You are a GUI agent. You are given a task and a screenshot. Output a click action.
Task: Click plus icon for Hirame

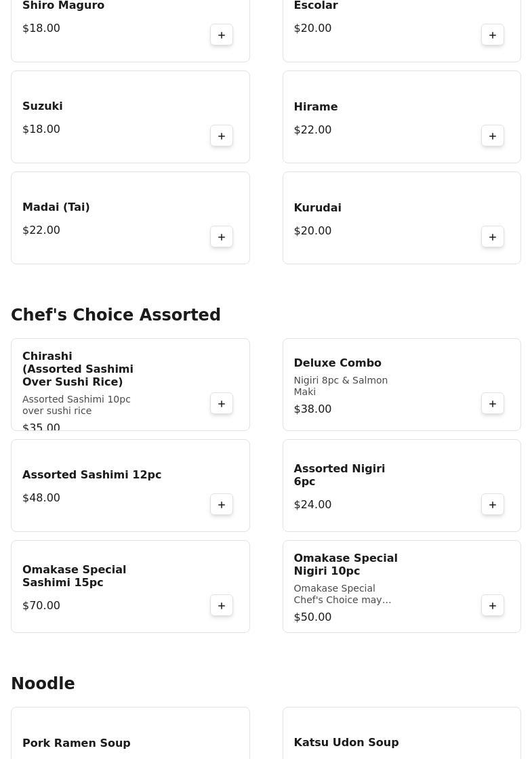click(493, 136)
